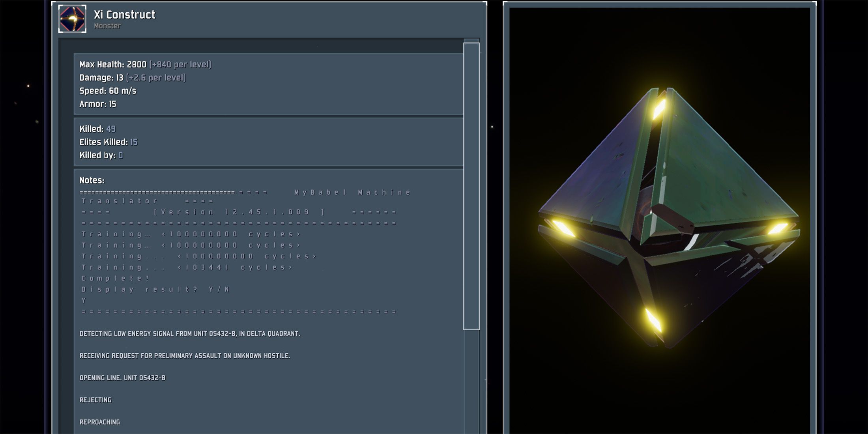Click the logbook scrollbar thumb

click(x=471, y=185)
